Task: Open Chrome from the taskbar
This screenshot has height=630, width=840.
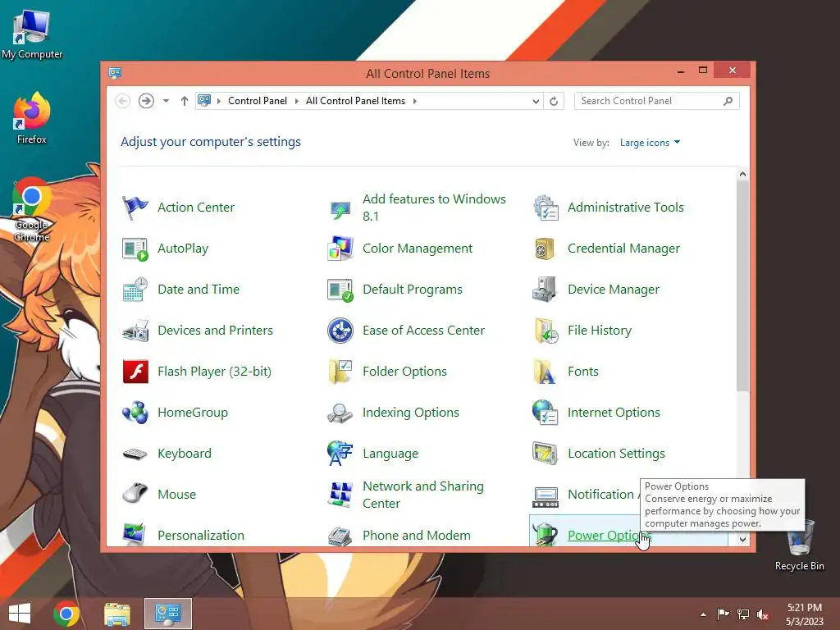Action: [x=66, y=614]
